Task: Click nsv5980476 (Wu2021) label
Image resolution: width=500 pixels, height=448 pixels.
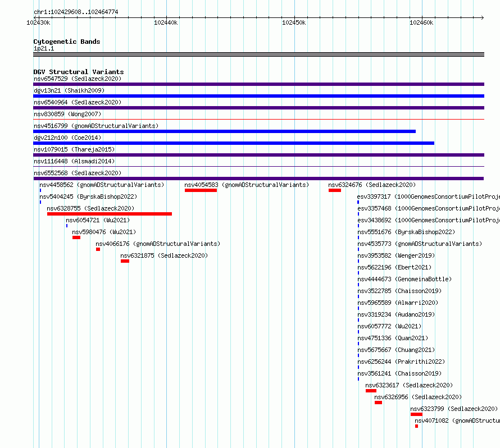Action: (x=104, y=232)
